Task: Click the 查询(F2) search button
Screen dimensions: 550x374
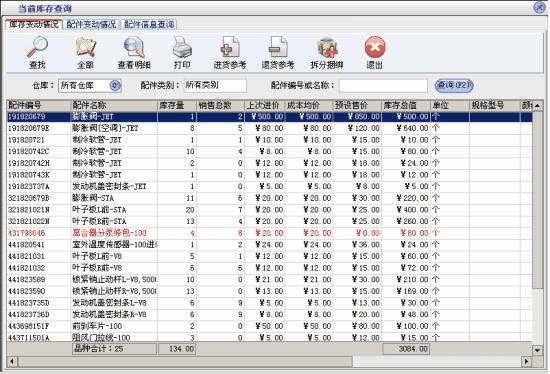Action: (x=454, y=85)
